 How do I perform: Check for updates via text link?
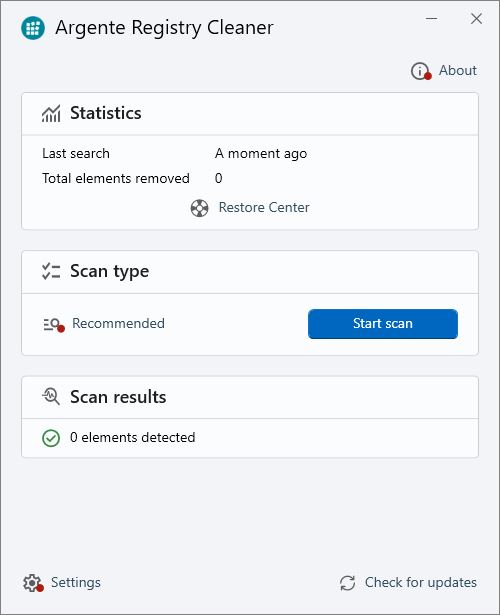421,582
